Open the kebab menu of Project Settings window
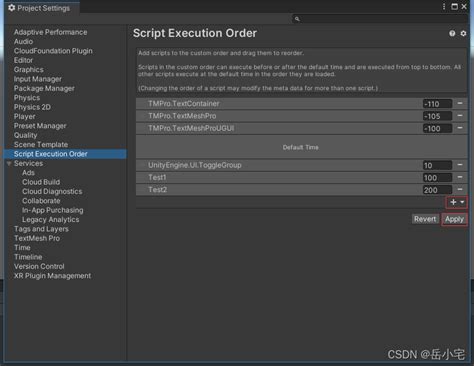The image size is (474, 366). pyautogui.click(x=444, y=7)
